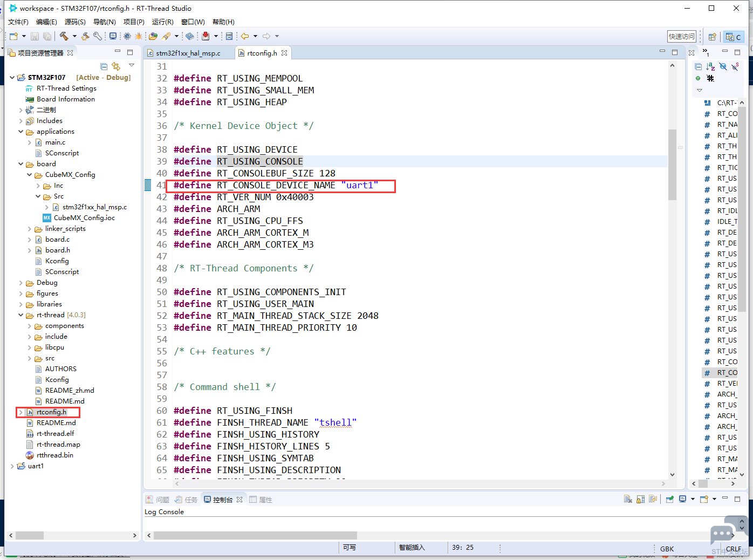Click the Open Perspective icon
Image resolution: width=753 pixels, height=560 pixels.
(x=713, y=37)
